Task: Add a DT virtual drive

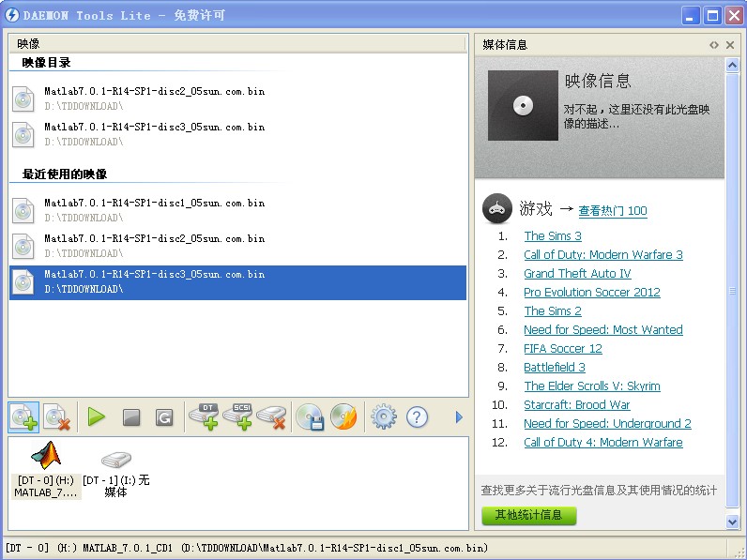Action: [x=204, y=416]
